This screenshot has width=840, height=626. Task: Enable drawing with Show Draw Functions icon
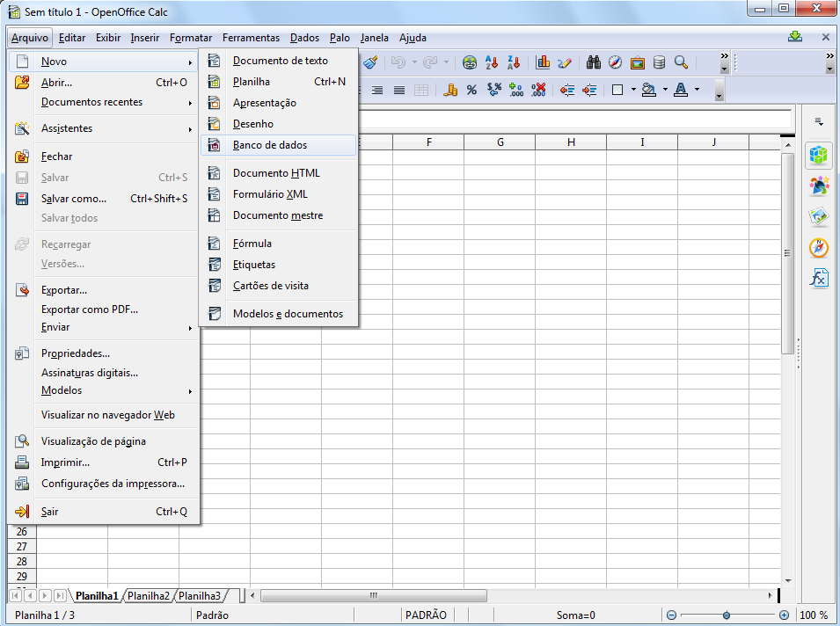click(x=566, y=62)
